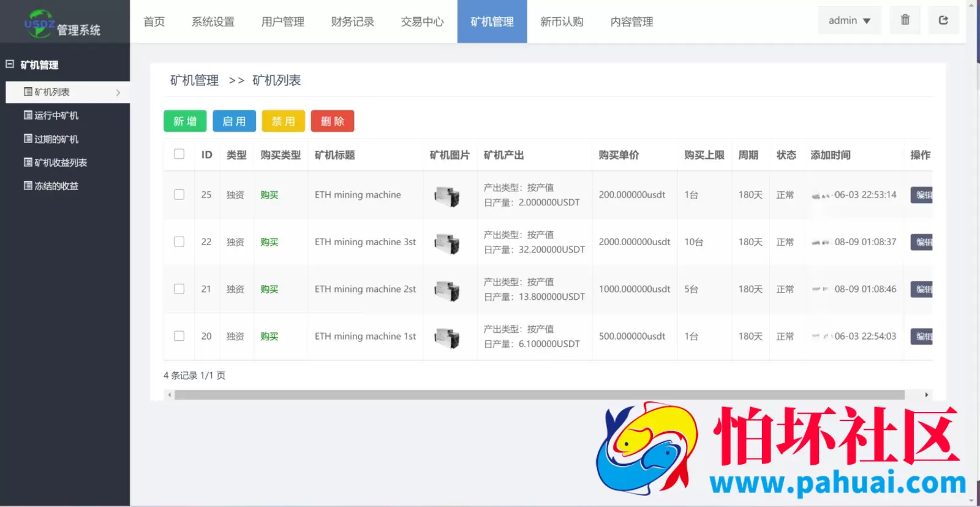Click 10台 purchase limit cell

pyautogui.click(x=694, y=242)
